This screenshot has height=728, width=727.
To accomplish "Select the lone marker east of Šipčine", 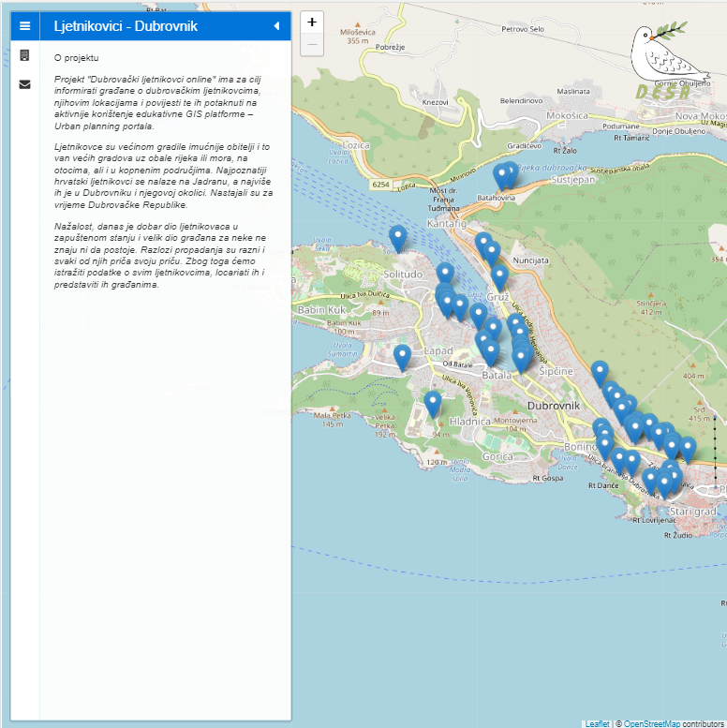I will coord(600,373).
